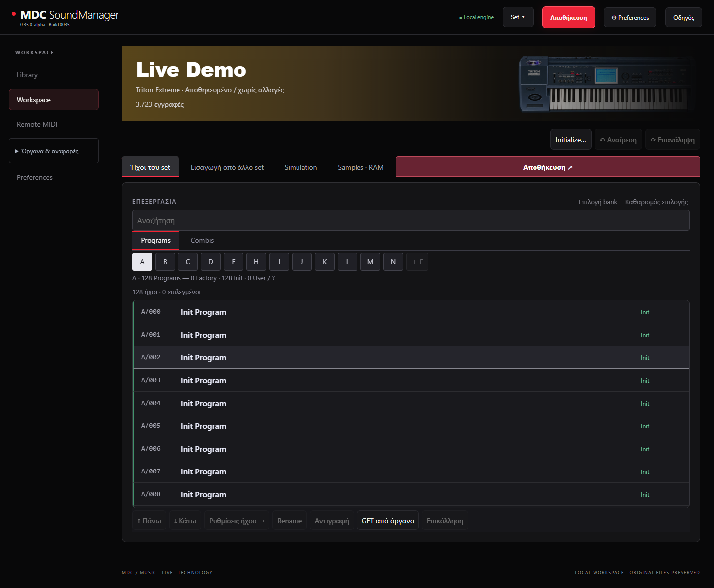Select bank A
Viewport: 714px width, 588px height.
click(x=142, y=262)
